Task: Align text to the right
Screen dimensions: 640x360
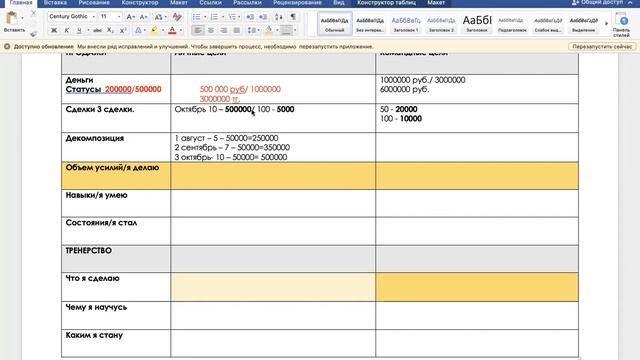Action: click(x=224, y=30)
